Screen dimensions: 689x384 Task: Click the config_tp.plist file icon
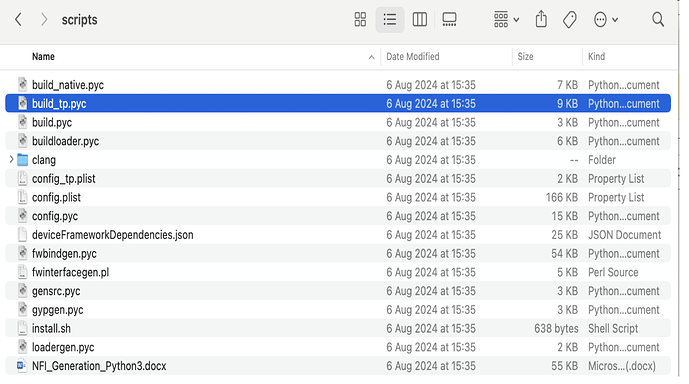pyautogui.click(x=23, y=178)
